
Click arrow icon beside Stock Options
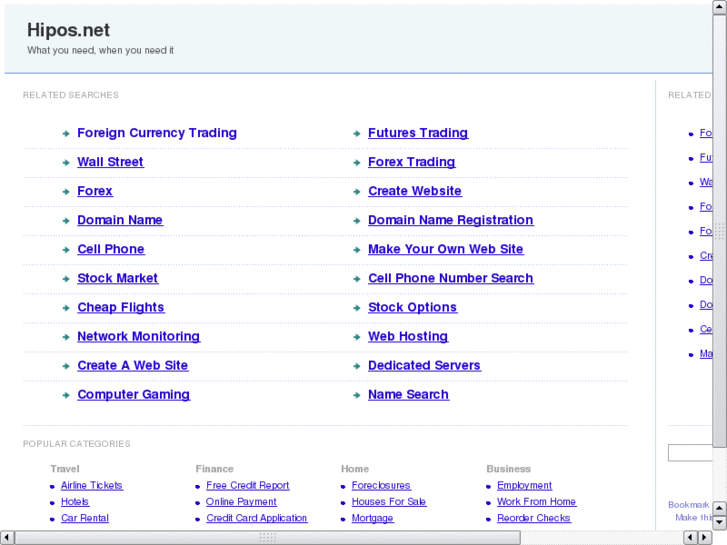pyautogui.click(x=357, y=308)
